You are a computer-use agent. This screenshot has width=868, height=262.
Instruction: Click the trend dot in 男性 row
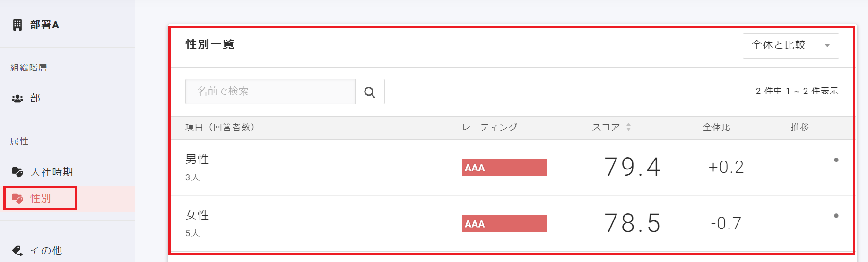[836, 160]
